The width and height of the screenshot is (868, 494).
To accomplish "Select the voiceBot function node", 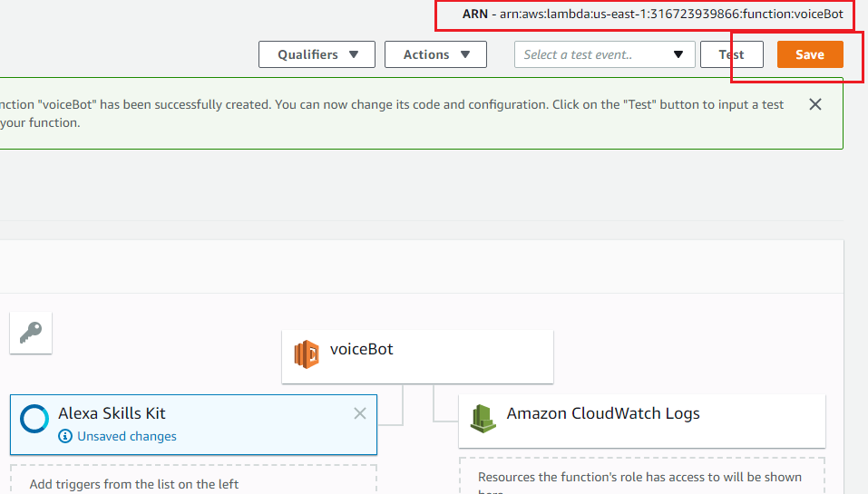I will tap(417, 356).
